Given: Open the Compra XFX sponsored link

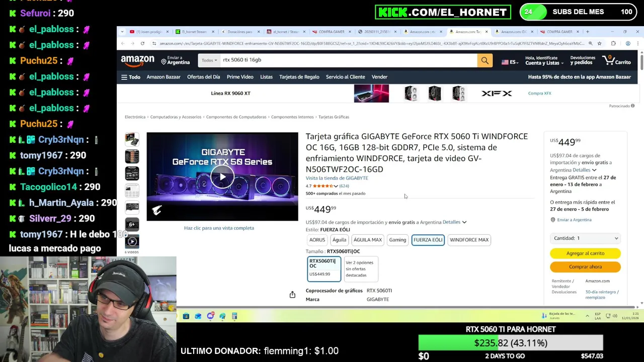Looking at the screenshot, I should click(539, 94).
